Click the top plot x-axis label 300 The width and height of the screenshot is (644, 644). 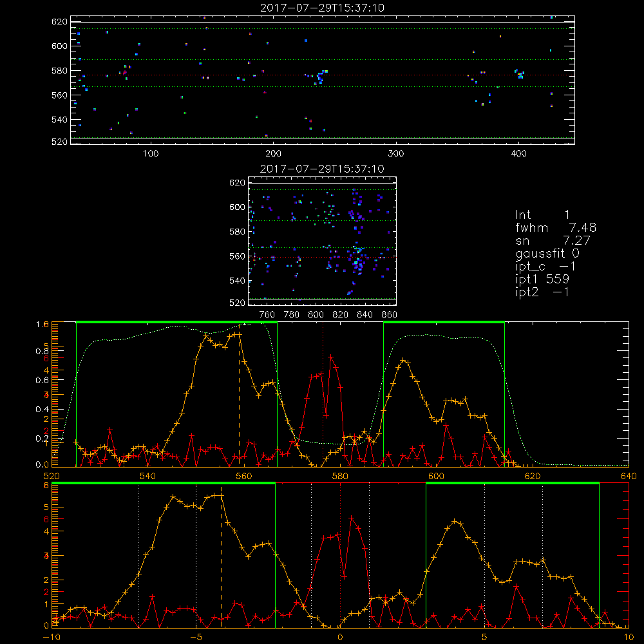pos(396,154)
